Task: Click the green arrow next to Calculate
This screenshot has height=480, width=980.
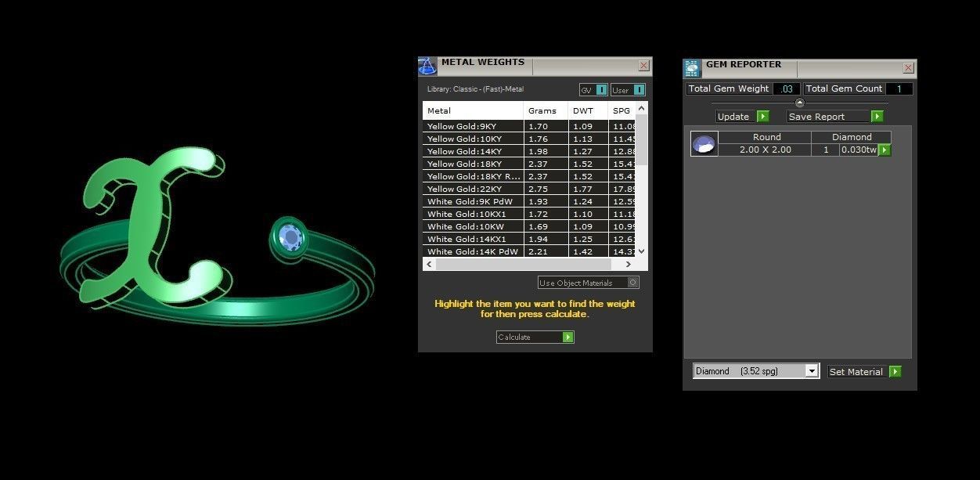Action: point(568,337)
